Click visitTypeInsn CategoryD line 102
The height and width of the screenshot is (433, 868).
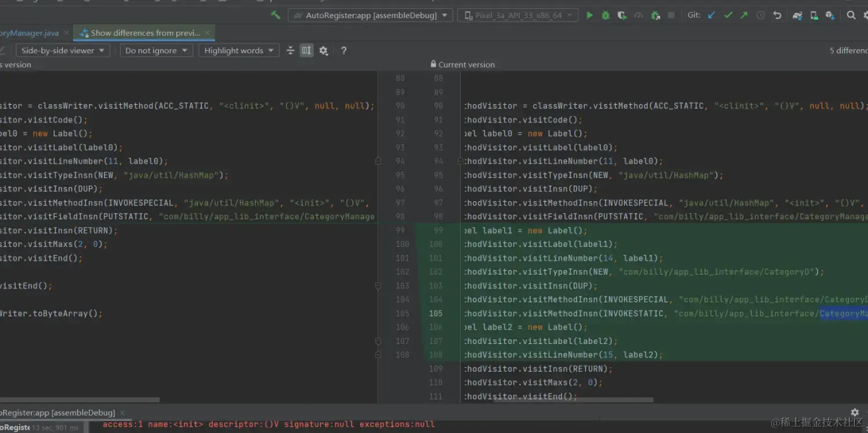tap(643, 272)
